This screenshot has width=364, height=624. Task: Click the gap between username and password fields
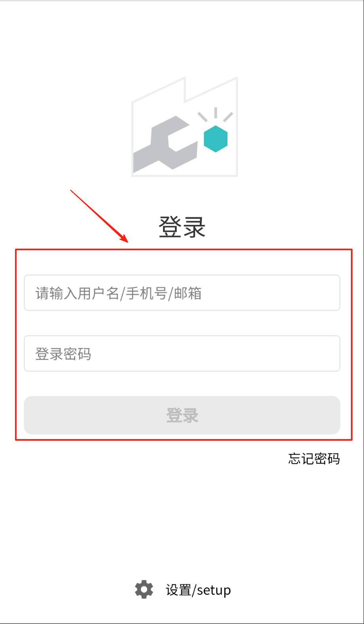[x=182, y=323]
